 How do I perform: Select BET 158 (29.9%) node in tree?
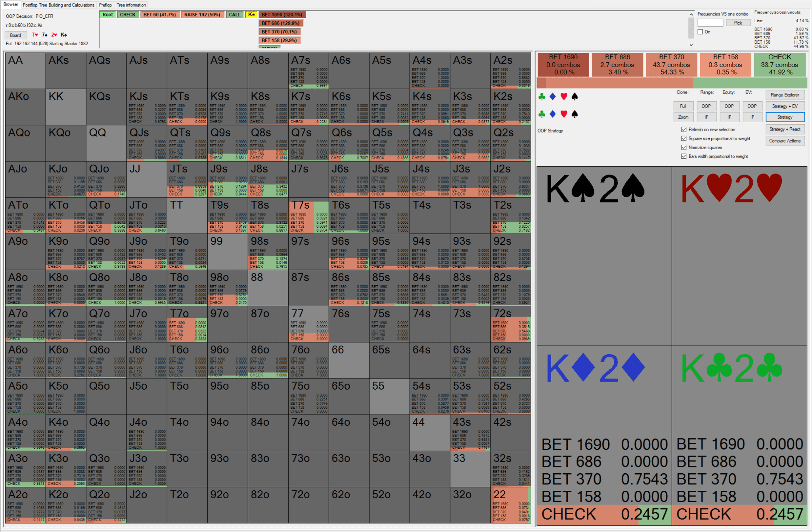(x=280, y=40)
